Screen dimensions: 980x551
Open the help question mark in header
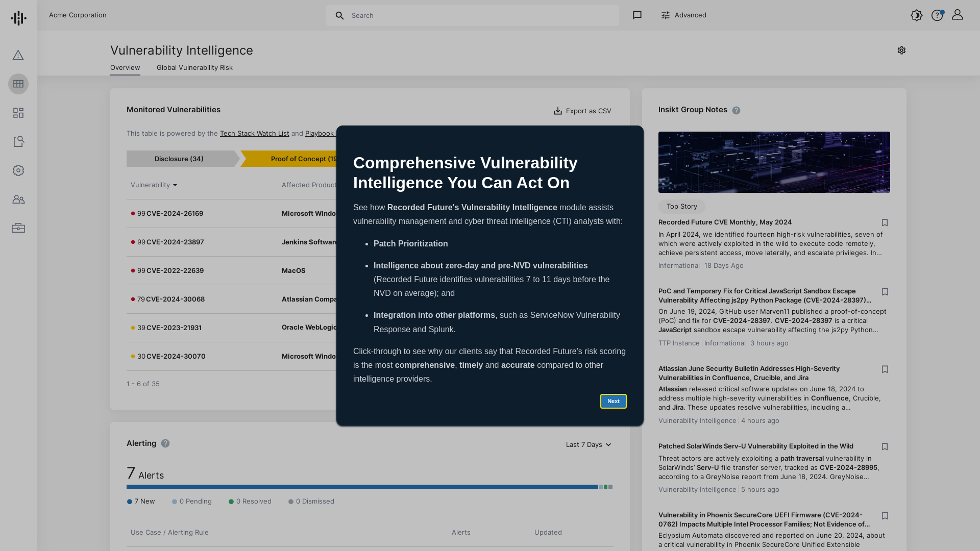coord(937,15)
